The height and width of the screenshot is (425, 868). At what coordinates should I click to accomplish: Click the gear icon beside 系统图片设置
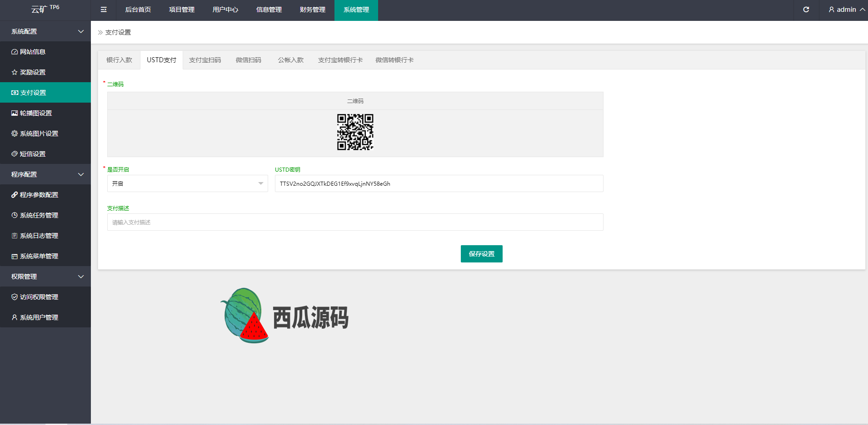tap(15, 133)
